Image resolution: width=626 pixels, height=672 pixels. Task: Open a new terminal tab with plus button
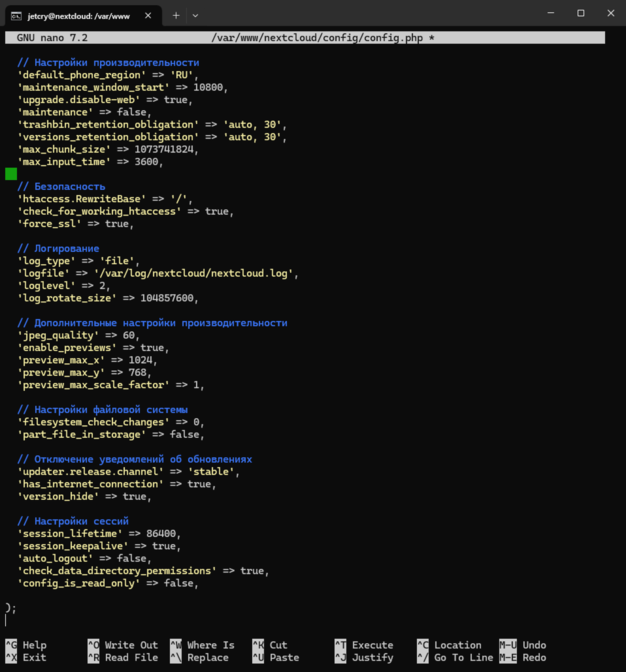[176, 16]
